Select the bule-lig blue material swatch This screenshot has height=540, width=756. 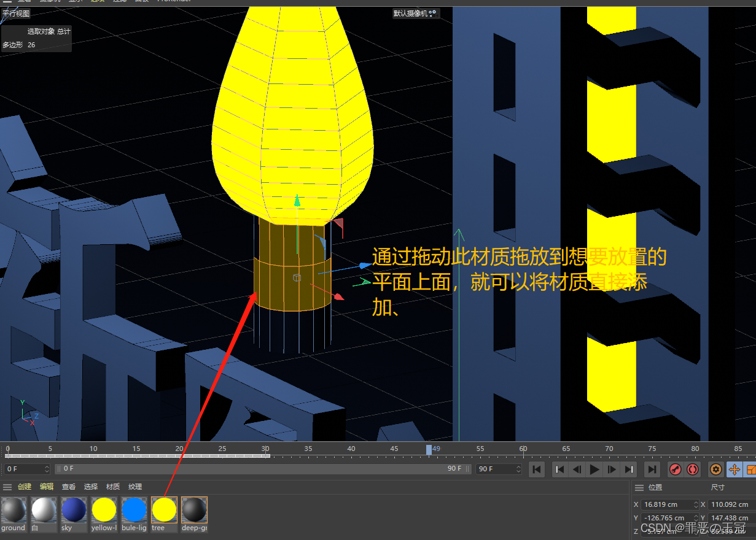pos(134,510)
